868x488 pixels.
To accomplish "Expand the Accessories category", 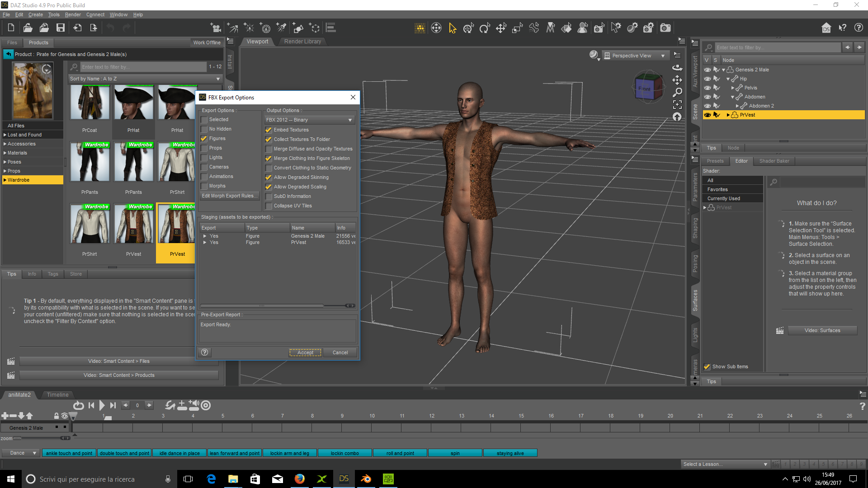I will click(5, 144).
